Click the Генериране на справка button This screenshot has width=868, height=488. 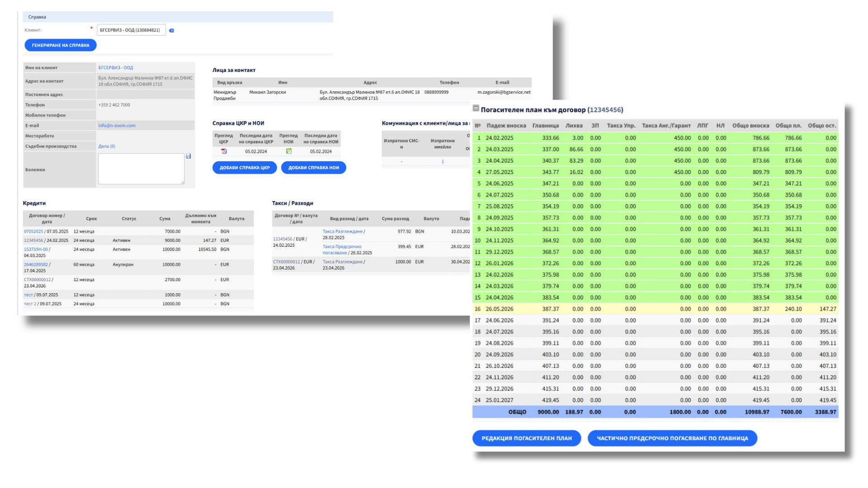coord(61,45)
